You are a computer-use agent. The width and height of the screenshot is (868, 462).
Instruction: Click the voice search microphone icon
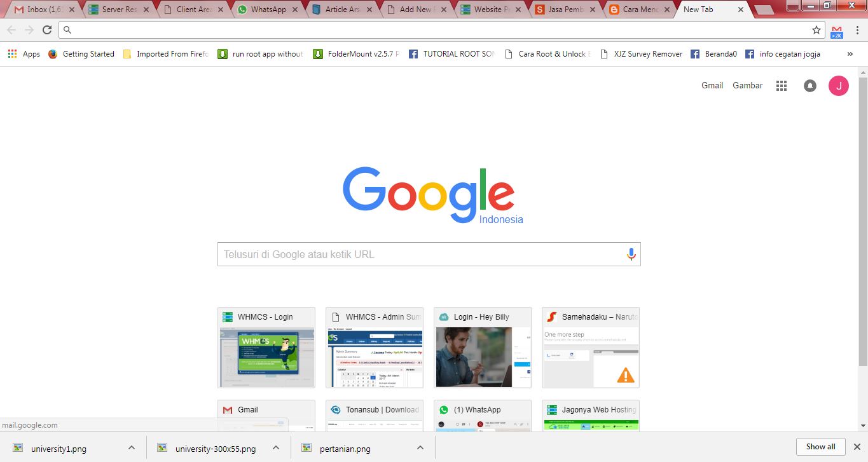pos(631,254)
